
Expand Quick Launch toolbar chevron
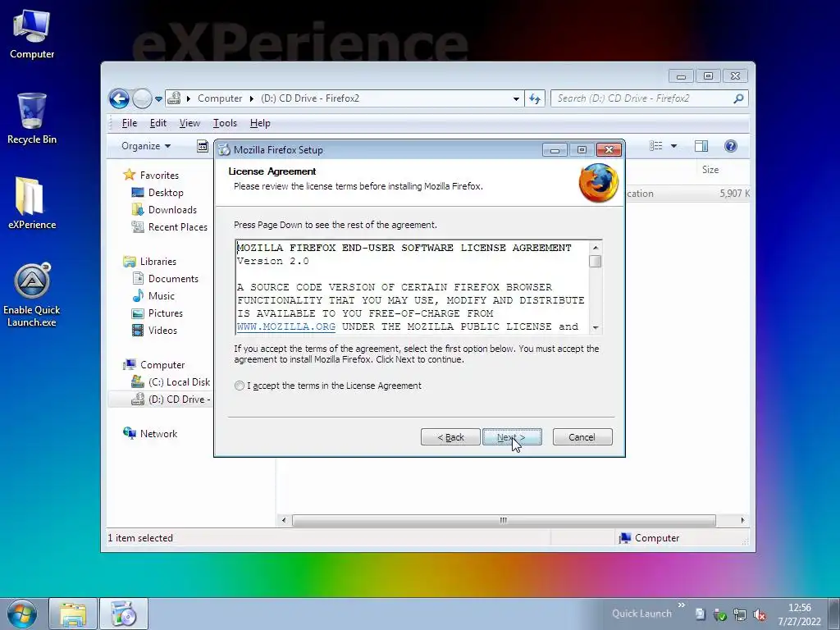click(x=682, y=606)
